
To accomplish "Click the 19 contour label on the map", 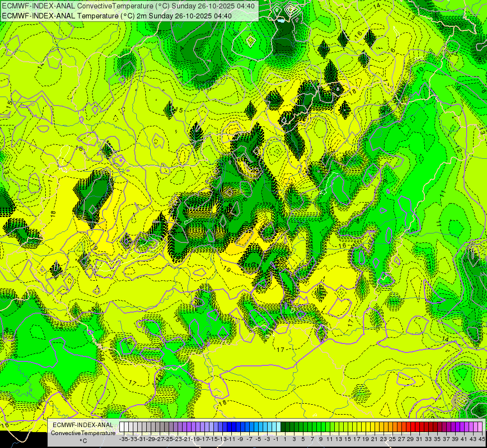I will 227,269.
